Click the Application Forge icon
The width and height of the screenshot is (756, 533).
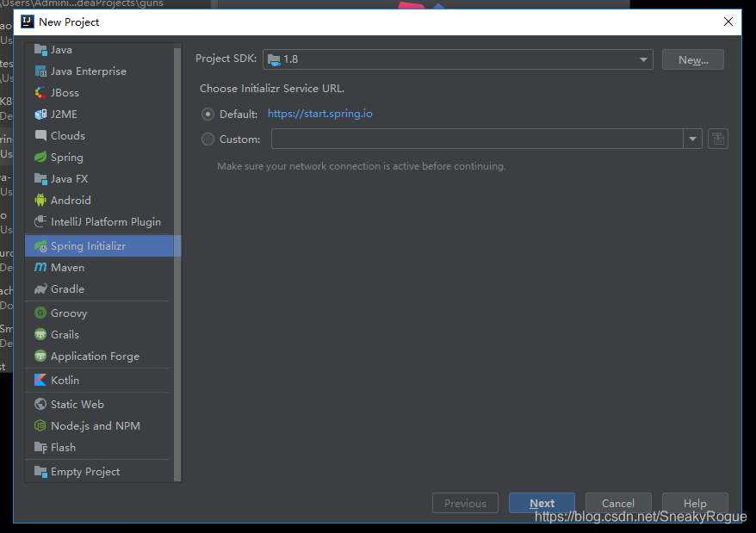point(40,356)
